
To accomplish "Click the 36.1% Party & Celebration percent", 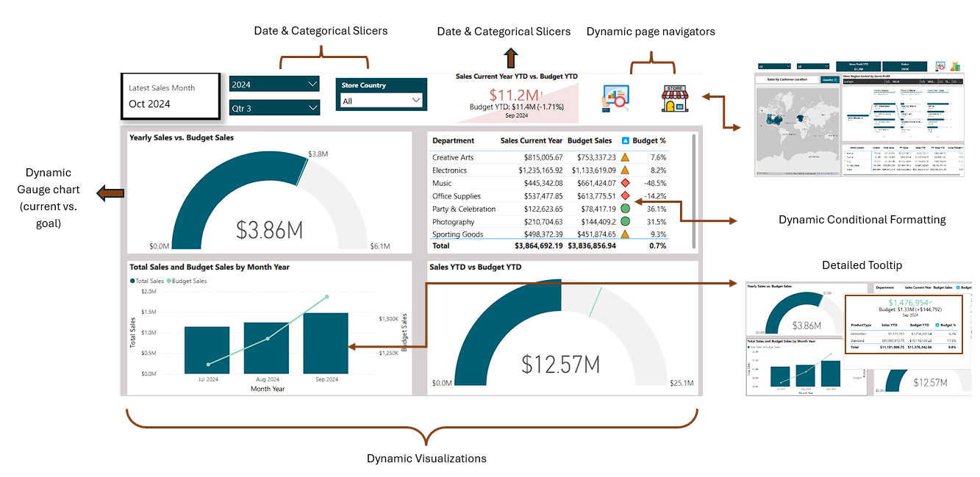I will coord(657,209).
